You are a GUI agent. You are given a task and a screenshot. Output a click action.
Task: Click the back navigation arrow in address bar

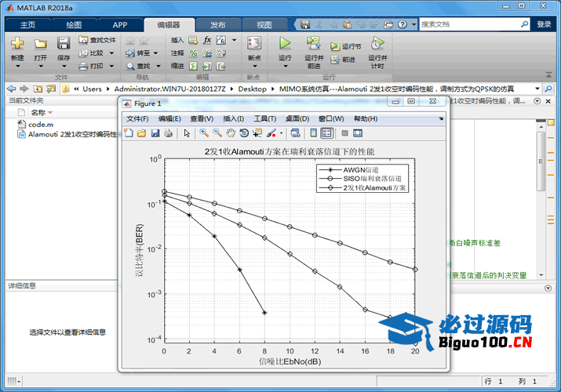tap(12, 89)
